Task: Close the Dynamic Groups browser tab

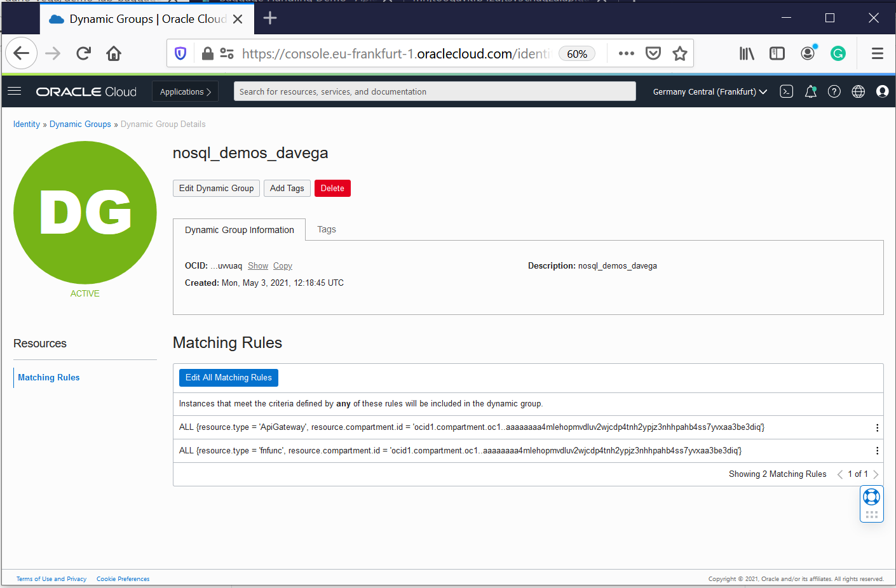Action: pos(238,19)
